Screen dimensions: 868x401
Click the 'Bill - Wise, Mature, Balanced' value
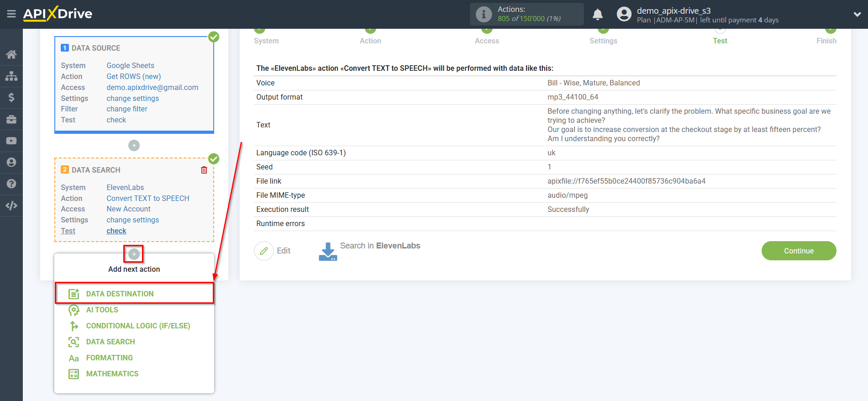[594, 83]
